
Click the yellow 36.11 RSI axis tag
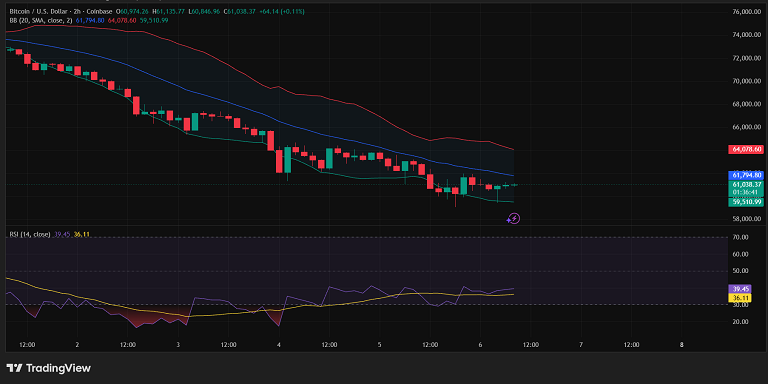(739, 297)
